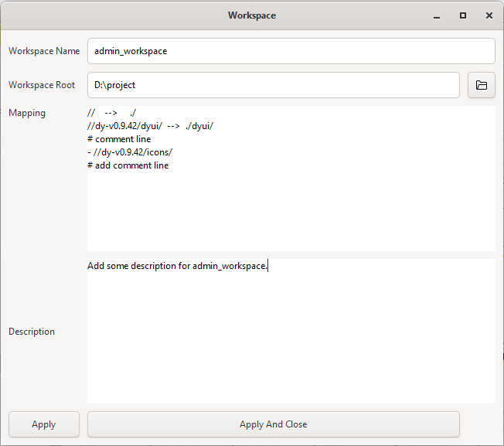This screenshot has height=446, width=504.
Task: Open the folder browser for Workspace Root
Action: pos(481,85)
